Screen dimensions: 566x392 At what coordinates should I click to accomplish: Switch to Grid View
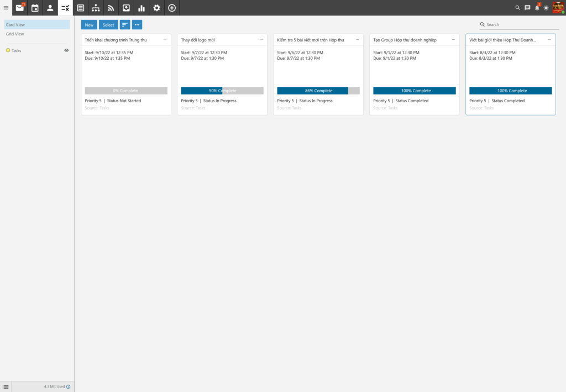15,34
